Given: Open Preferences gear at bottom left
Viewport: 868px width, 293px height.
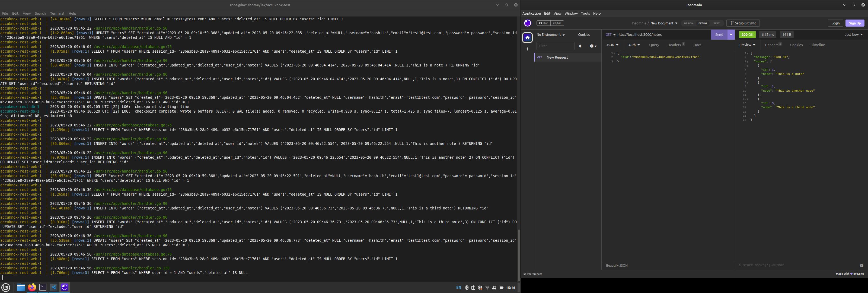Looking at the screenshot, I should pyautogui.click(x=533, y=274).
